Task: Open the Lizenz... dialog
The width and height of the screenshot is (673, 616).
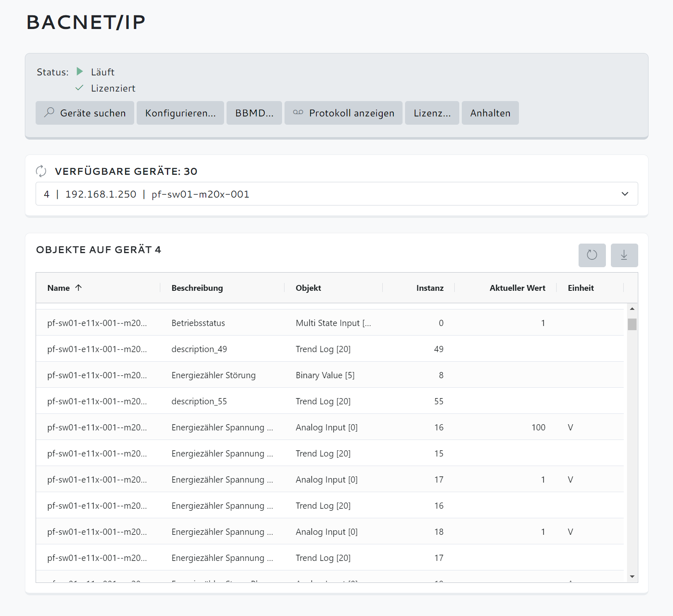Action: pyautogui.click(x=432, y=113)
